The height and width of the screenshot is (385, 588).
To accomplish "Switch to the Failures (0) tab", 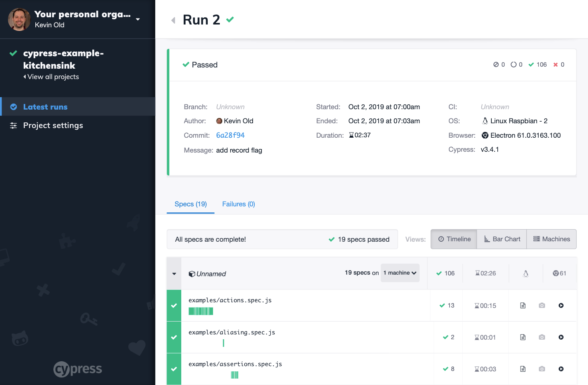I will pos(239,204).
